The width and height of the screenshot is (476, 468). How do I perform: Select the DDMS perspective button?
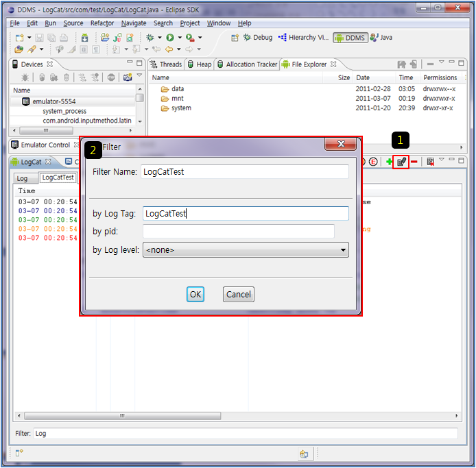[350, 38]
